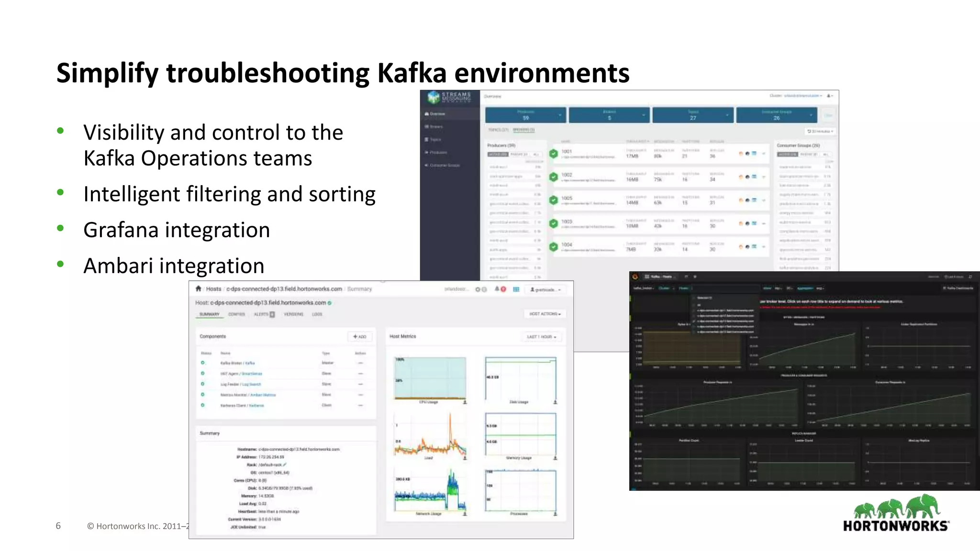The width and height of the screenshot is (980, 551).
Task: Open the CPU Usage metric graph
Action: (430, 378)
